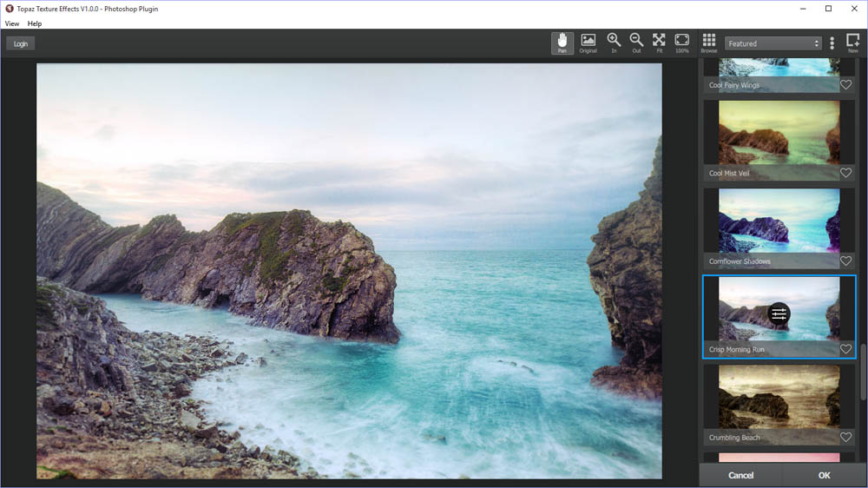Favorite the Cornflower Shadows preset
This screenshot has height=488, width=868.
[846, 261]
